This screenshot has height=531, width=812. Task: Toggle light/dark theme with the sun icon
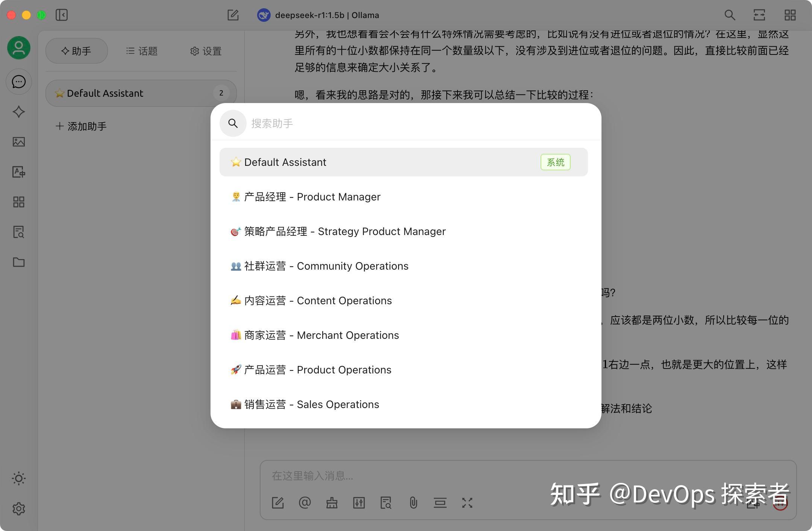19,479
